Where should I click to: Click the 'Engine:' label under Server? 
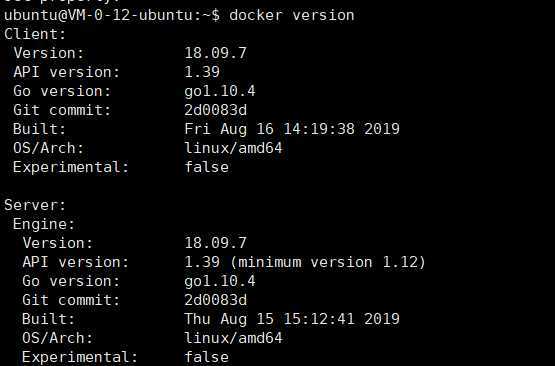click(44, 224)
